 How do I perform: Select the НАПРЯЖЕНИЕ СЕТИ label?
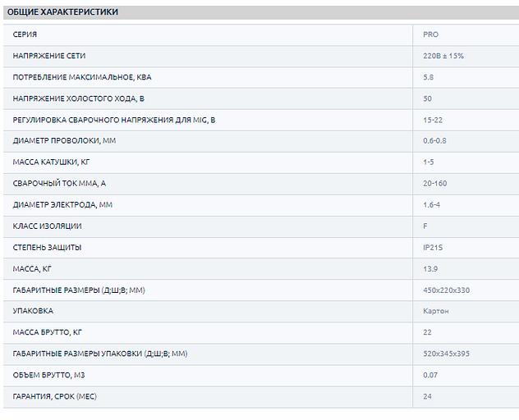pyautogui.click(x=49, y=56)
